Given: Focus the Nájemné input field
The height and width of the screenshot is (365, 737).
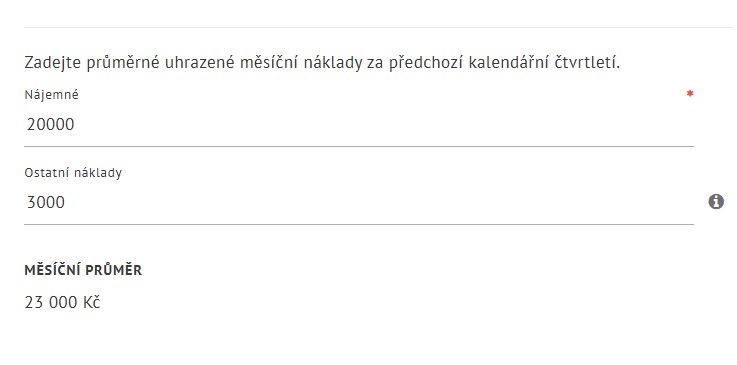Looking at the screenshot, I should 359,124.
